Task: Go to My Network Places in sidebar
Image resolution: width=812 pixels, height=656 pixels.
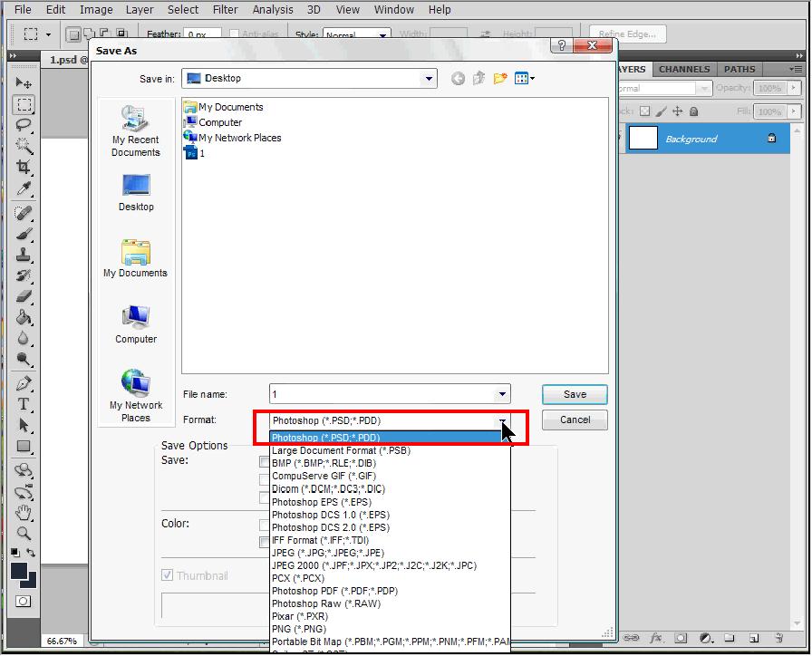Action: (x=136, y=396)
